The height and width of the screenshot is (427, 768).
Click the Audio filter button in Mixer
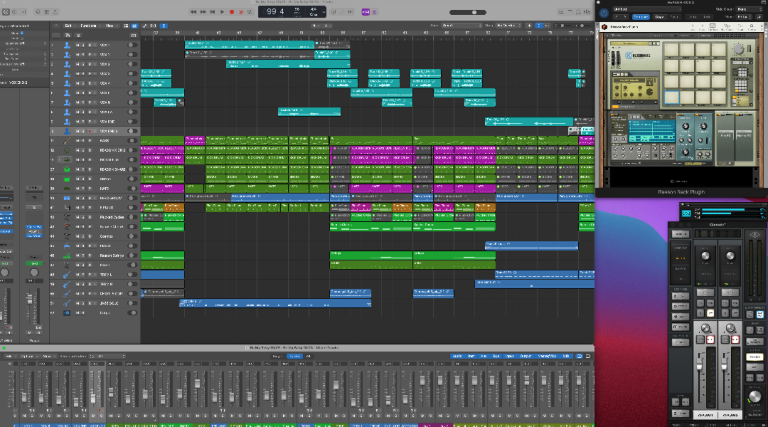pos(457,356)
